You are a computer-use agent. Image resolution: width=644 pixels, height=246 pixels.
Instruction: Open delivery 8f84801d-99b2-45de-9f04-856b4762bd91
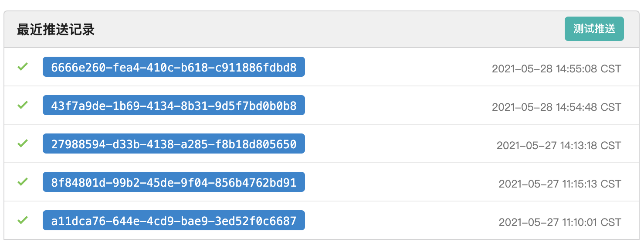point(174,182)
